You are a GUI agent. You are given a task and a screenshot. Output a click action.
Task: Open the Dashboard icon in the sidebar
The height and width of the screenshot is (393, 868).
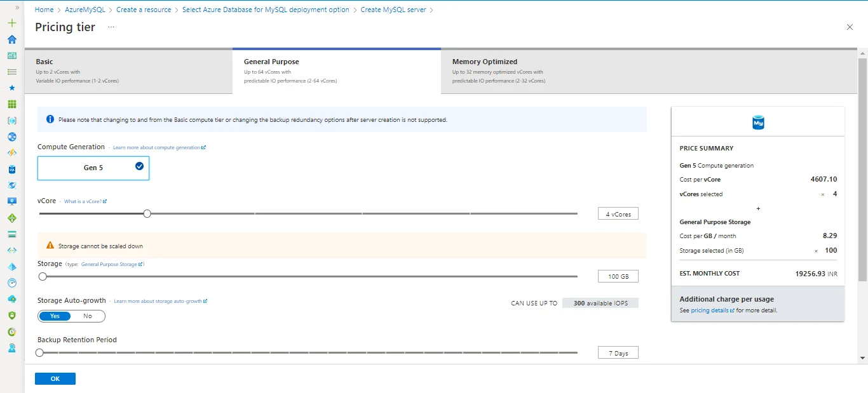pyautogui.click(x=11, y=55)
